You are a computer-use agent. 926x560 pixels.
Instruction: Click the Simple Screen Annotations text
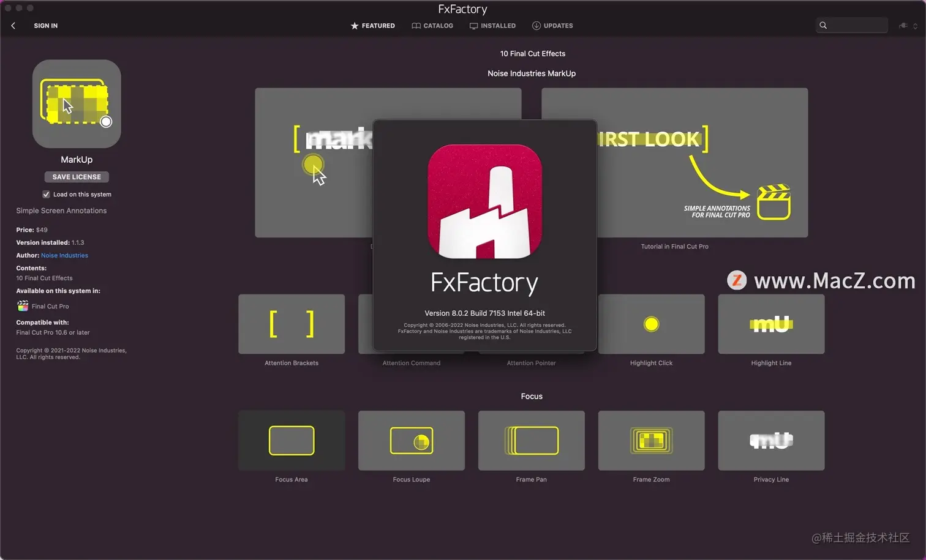[x=61, y=211]
